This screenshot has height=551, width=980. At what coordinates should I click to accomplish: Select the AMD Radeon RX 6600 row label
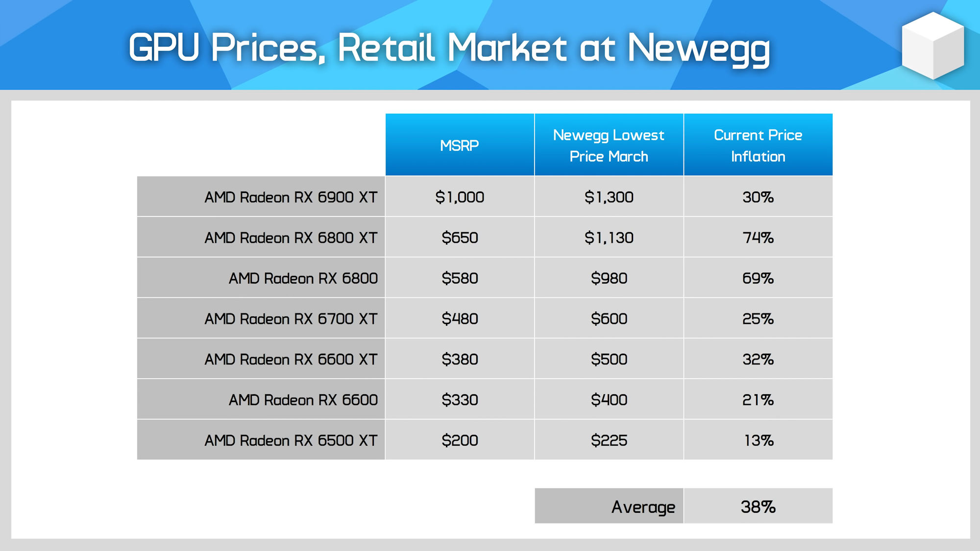pos(303,400)
